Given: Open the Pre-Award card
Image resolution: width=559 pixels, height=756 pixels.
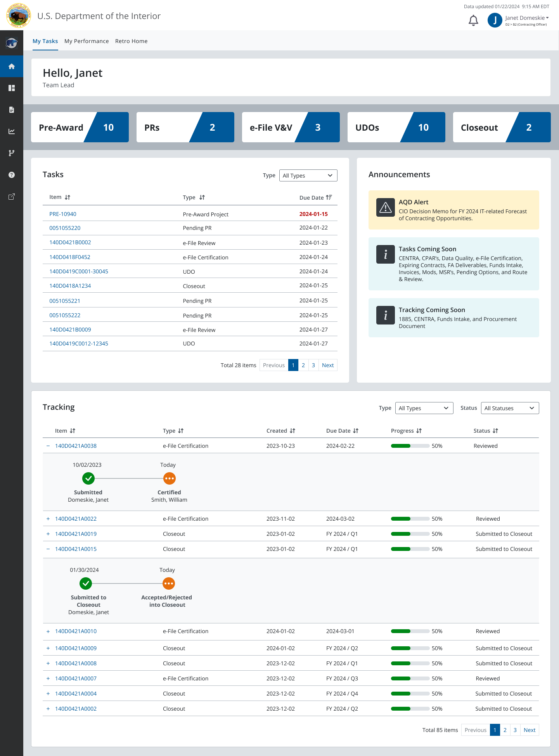Looking at the screenshot, I should pos(80,127).
